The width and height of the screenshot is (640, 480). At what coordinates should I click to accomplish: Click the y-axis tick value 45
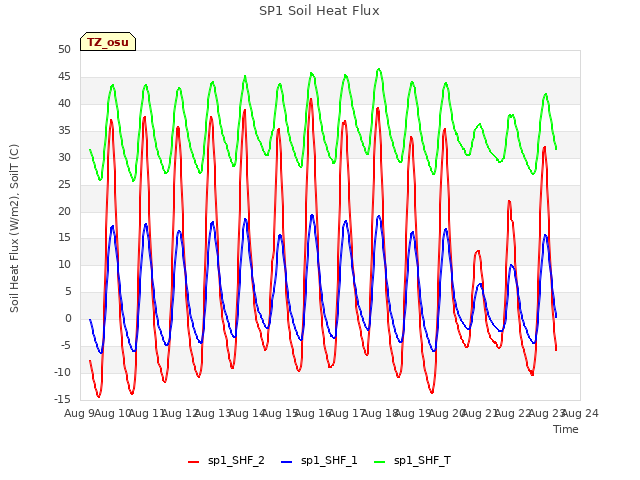click(64, 76)
